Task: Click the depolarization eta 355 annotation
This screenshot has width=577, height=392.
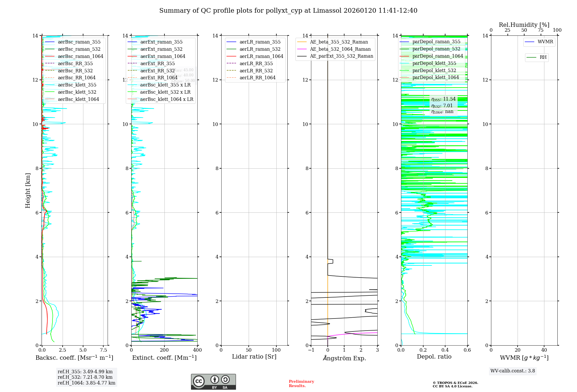Action: (443, 99)
